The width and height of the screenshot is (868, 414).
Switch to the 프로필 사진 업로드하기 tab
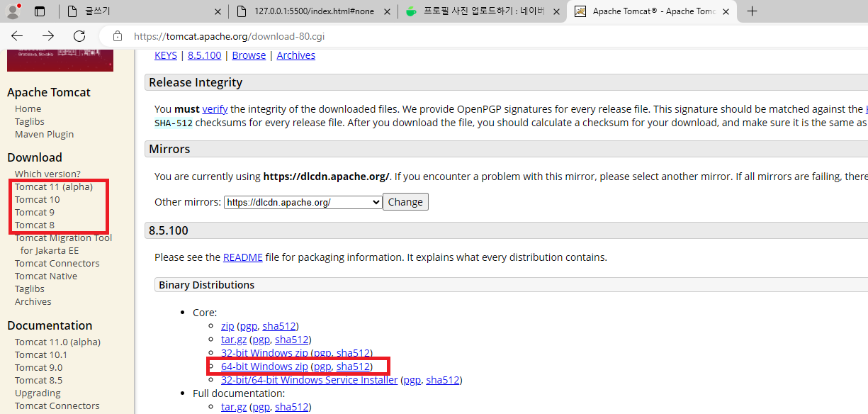pos(483,11)
